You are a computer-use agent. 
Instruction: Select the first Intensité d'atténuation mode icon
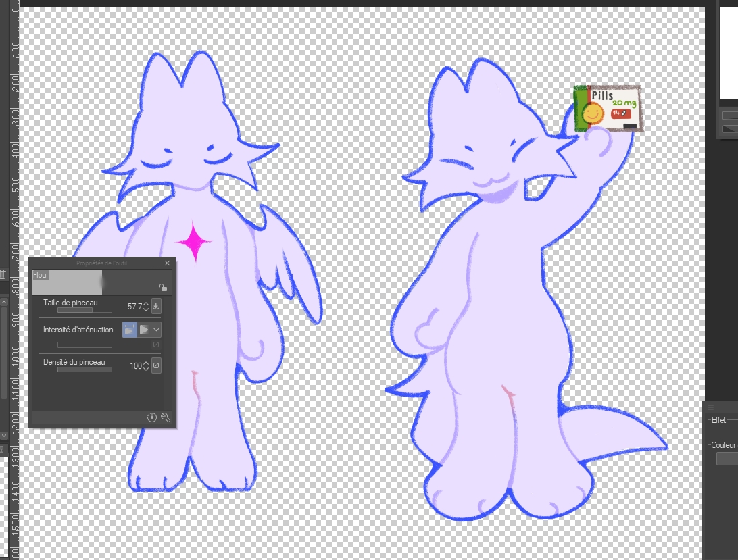pyautogui.click(x=130, y=330)
